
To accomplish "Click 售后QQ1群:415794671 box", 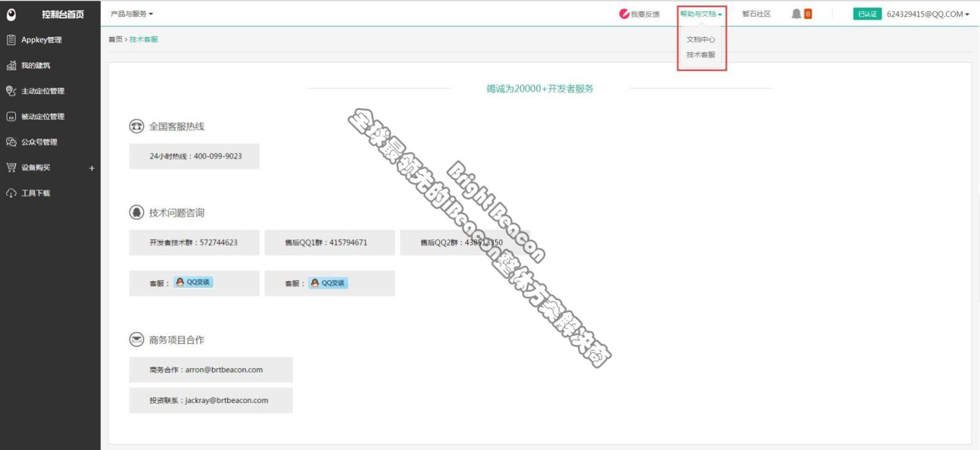I will 329,242.
